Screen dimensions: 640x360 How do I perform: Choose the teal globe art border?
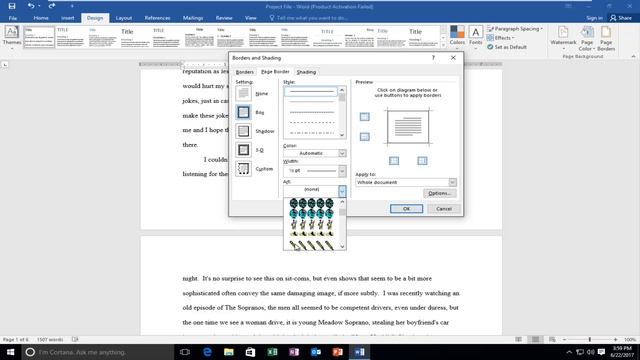(311, 213)
